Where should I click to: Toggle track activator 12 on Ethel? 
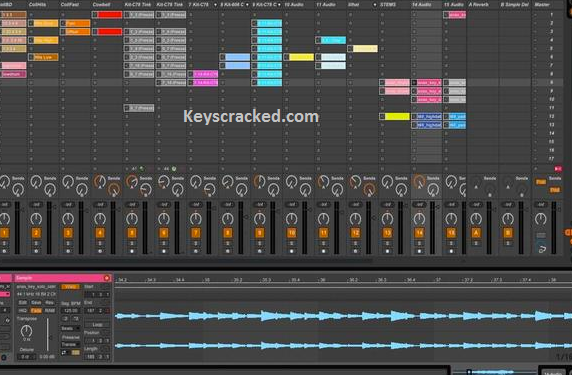[355, 233]
